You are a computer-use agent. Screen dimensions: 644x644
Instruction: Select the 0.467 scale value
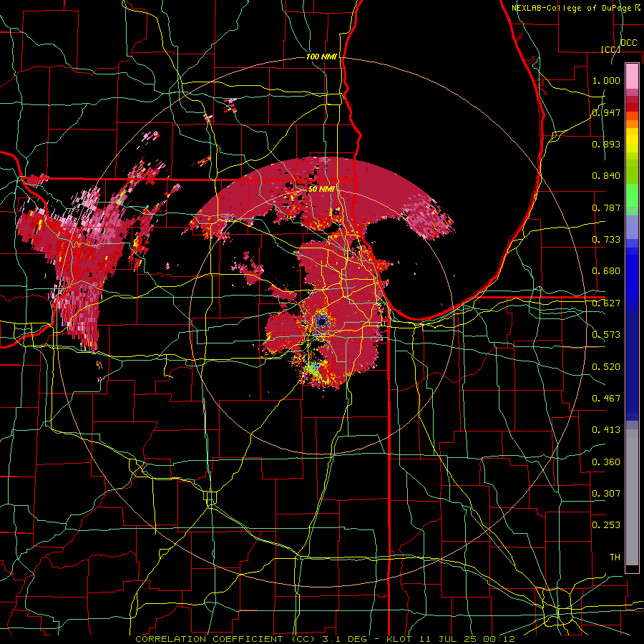pyautogui.click(x=606, y=399)
